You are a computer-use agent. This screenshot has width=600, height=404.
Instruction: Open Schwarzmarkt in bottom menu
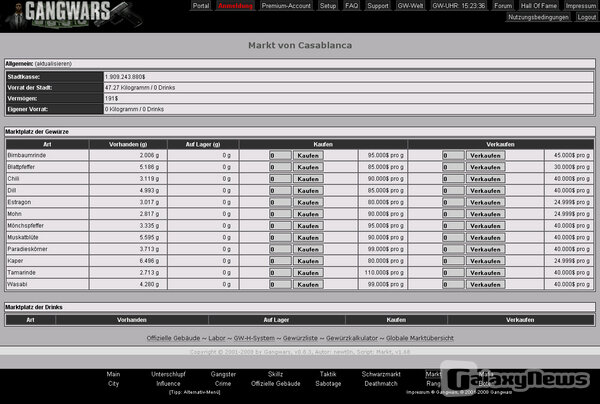[381, 374]
